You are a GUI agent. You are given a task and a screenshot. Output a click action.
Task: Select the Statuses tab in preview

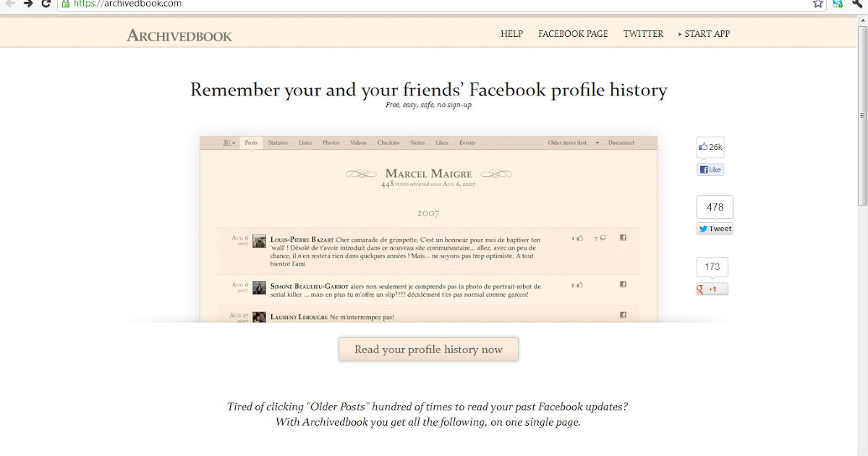[278, 143]
